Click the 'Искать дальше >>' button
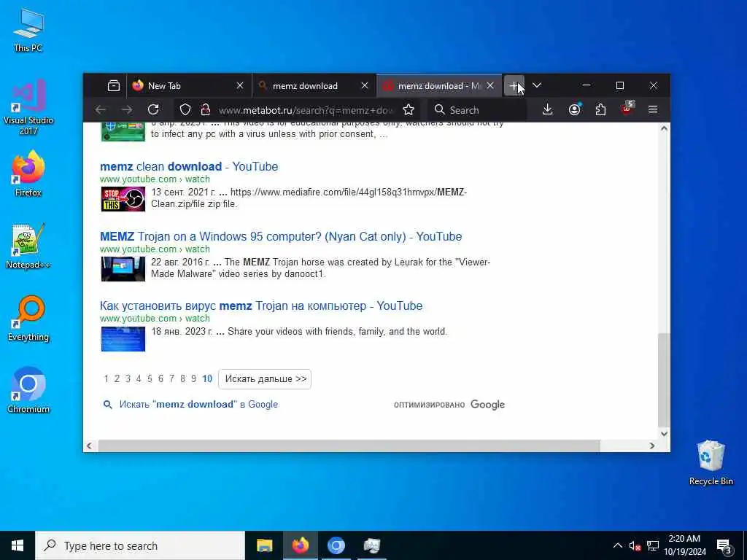Image resolution: width=747 pixels, height=560 pixels. 265,379
